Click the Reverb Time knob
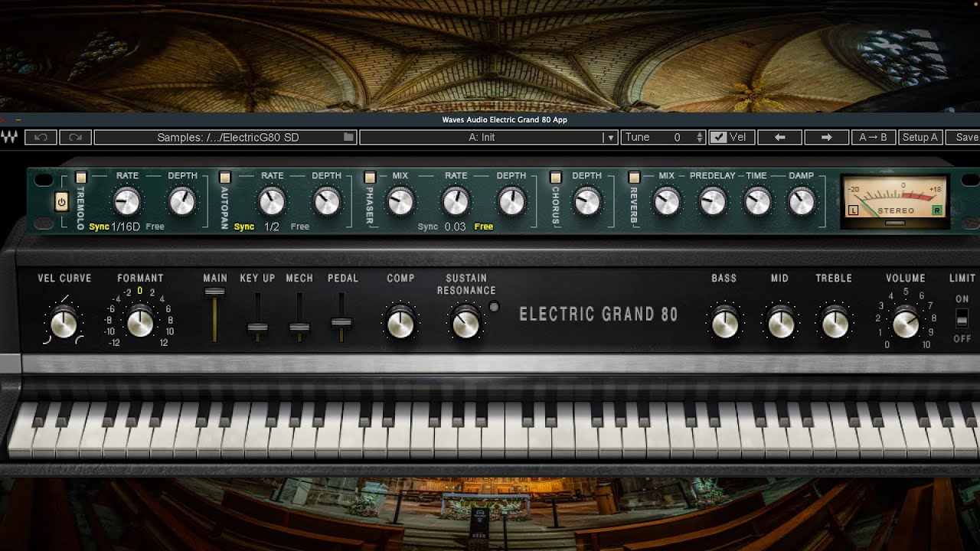The image size is (980, 551). click(756, 202)
